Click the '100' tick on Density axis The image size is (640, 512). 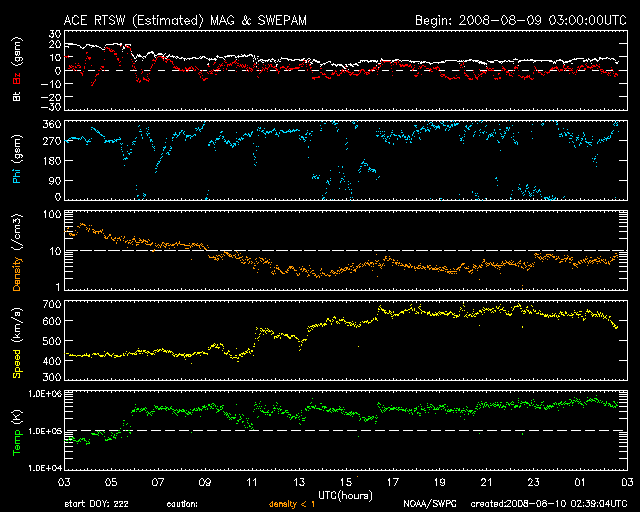(x=52, y=214)
